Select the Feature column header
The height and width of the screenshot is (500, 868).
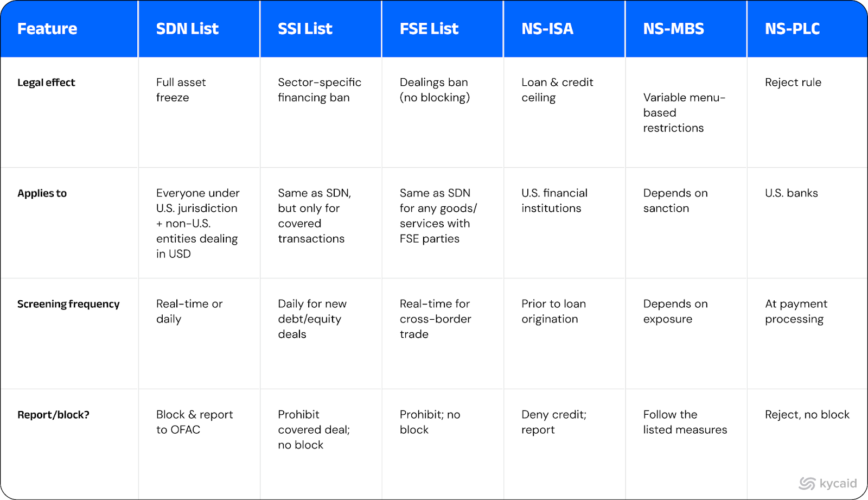click(x=47, y=29)
